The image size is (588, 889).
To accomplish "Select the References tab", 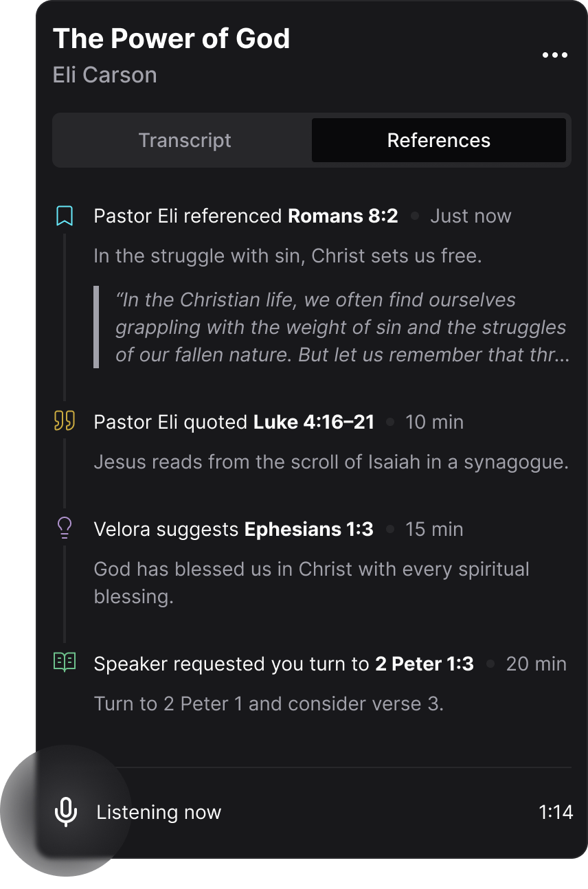I will point(439,140).
